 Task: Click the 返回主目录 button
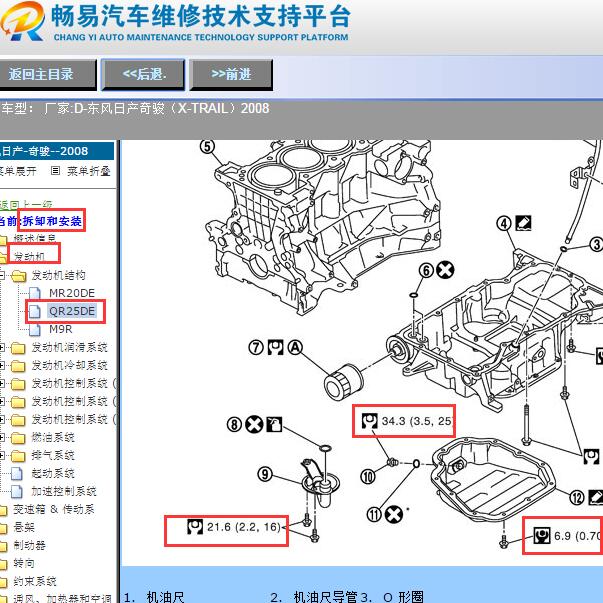pos(46,74)
